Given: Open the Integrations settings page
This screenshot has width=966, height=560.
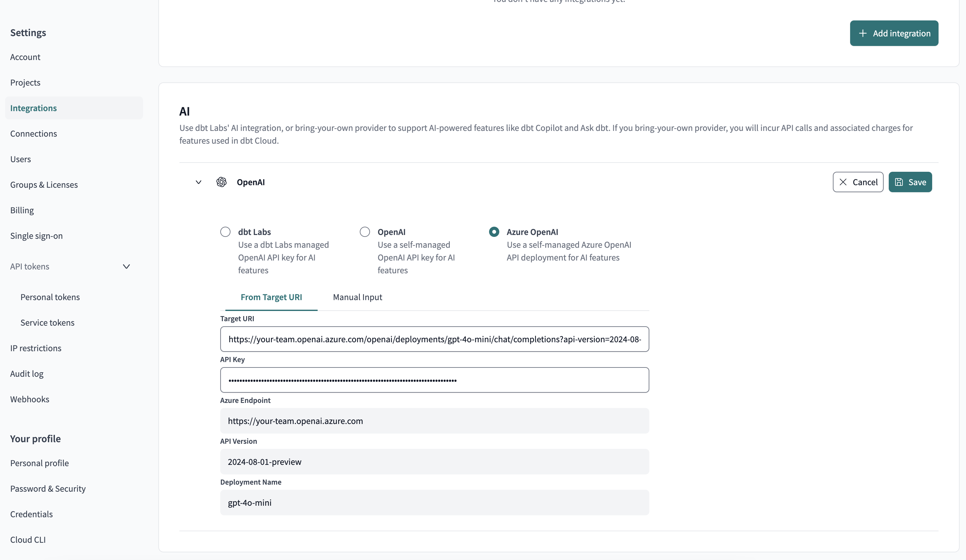Looking at the screenshot, I should point(74,108).
